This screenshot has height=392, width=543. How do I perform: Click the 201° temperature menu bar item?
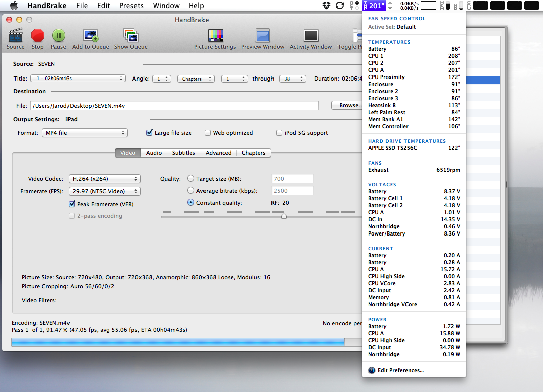pyautogui.click(x=374, y=5)
